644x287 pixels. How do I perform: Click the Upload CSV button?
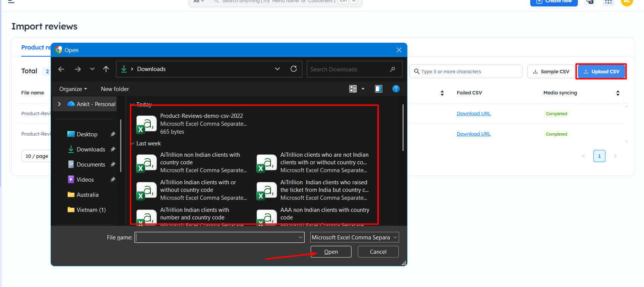pos(601,71)
